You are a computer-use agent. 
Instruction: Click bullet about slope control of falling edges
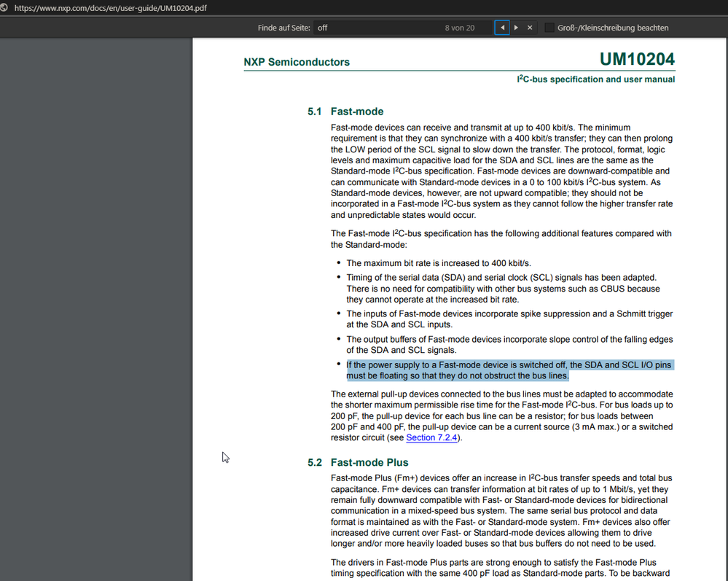(x=509, y=345)
